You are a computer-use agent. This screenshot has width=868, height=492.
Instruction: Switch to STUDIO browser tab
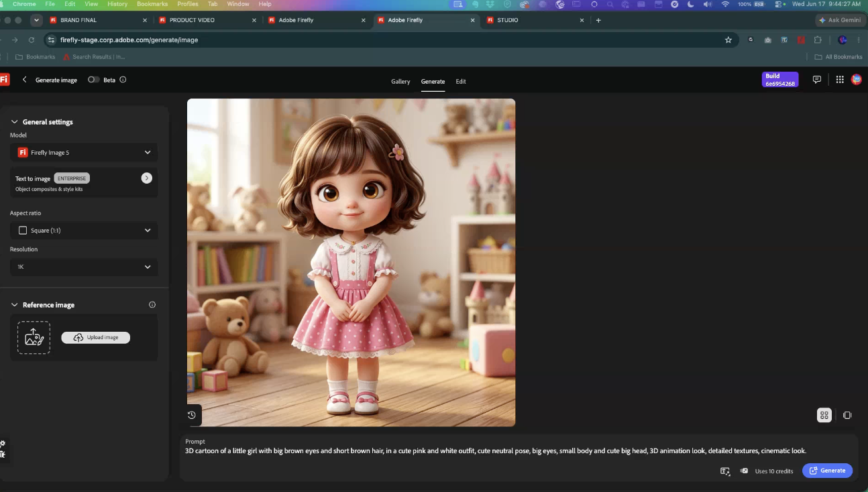(535, 20)
